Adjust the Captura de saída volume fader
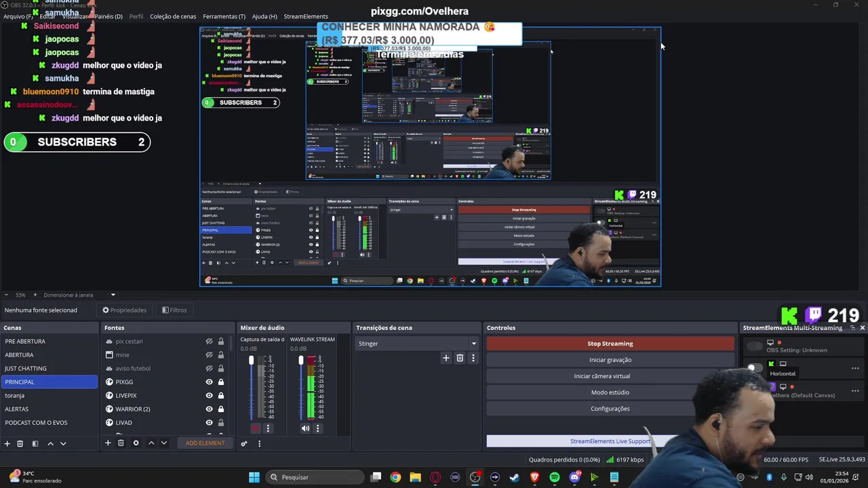Viewport: 868px width, 488px height. coord(251,360)
